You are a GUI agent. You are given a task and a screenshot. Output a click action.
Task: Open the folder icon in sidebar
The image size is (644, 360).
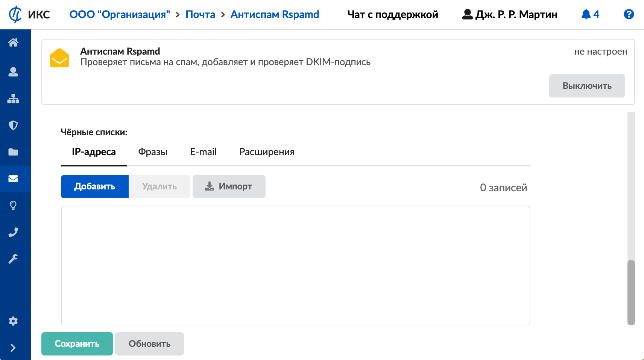tap(13, 152)
